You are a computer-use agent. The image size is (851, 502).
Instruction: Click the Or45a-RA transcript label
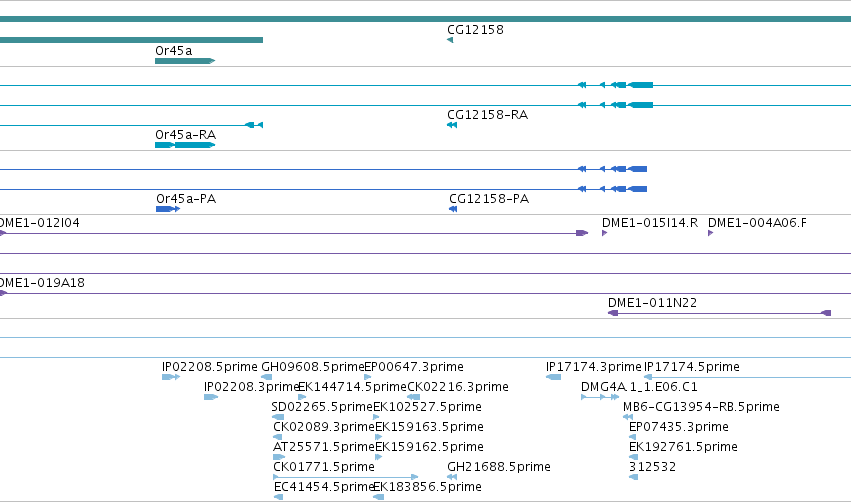pyautogui.click(x=186, y=135)
